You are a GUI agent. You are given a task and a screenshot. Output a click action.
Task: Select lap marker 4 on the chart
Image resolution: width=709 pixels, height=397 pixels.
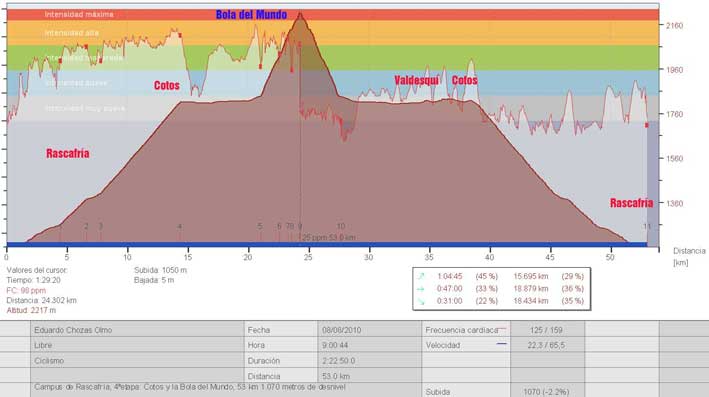coord(180,227)
